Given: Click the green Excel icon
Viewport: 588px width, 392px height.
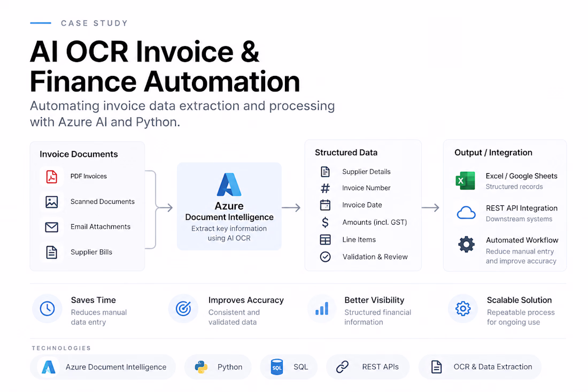Looking at the screenshot, I should coord(466,181).
